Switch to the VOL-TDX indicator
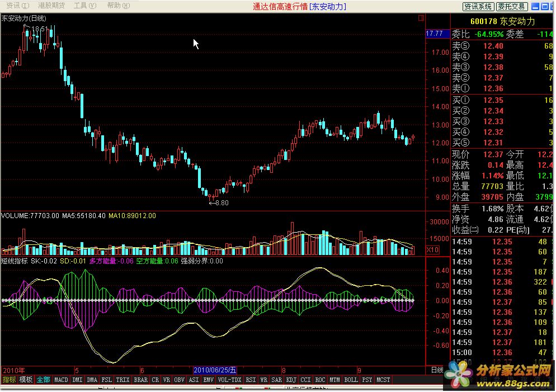556x392 pixels. [229, 380]
